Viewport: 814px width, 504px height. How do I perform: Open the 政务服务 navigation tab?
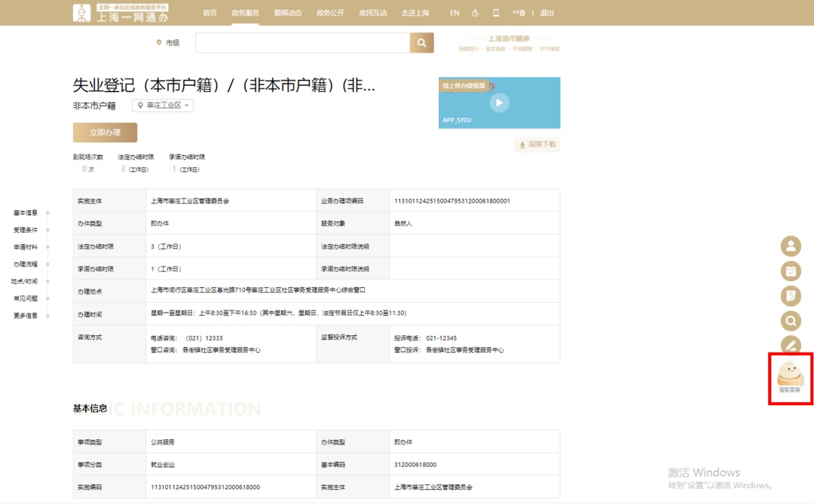pyautogui.click(x=245, y=13)
